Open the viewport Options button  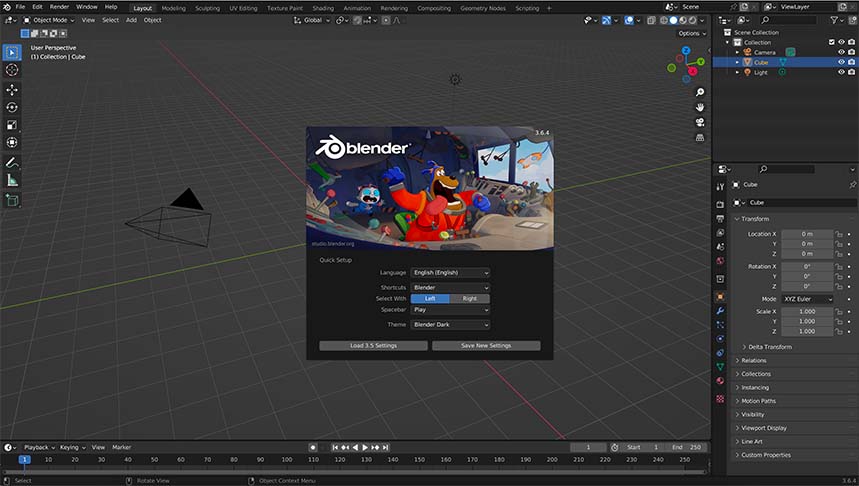[692, 33]
